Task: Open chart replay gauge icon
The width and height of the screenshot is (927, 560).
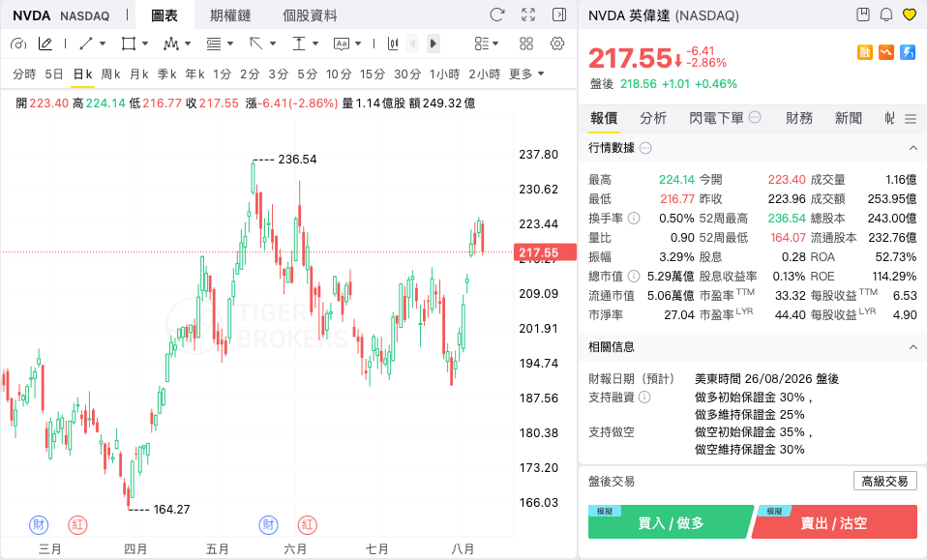Action: coord(18,44)
